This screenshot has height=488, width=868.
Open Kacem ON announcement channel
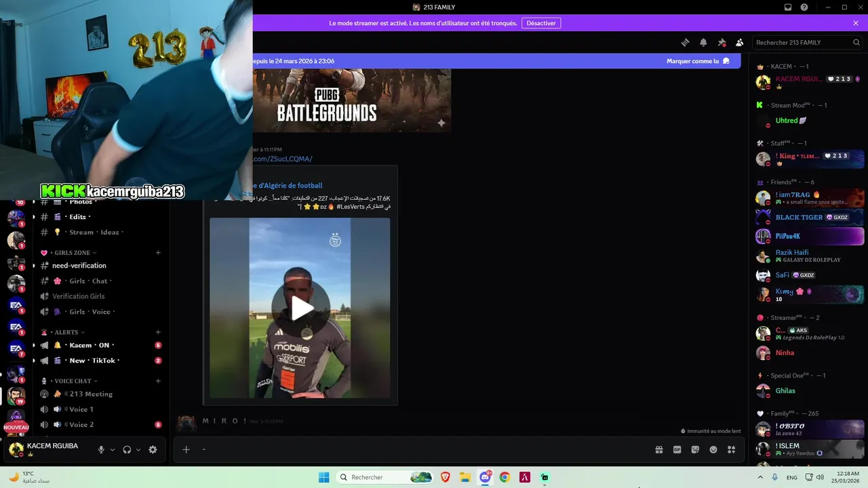coord(100,345)
